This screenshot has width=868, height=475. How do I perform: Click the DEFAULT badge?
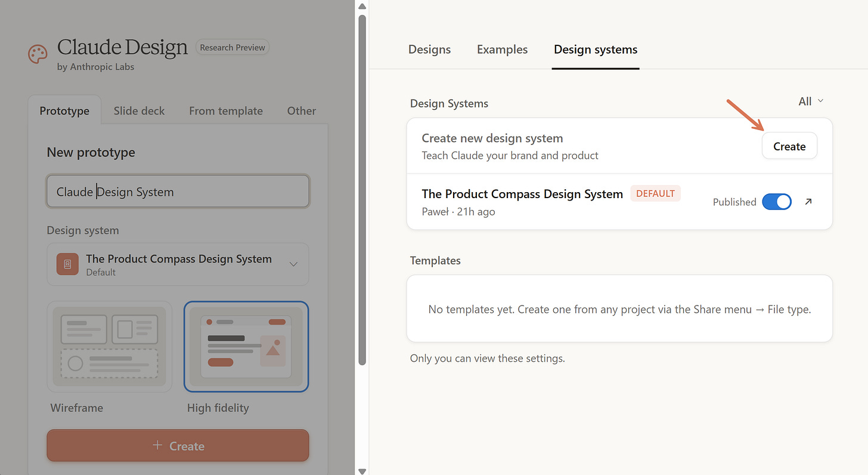pos(655,193)
